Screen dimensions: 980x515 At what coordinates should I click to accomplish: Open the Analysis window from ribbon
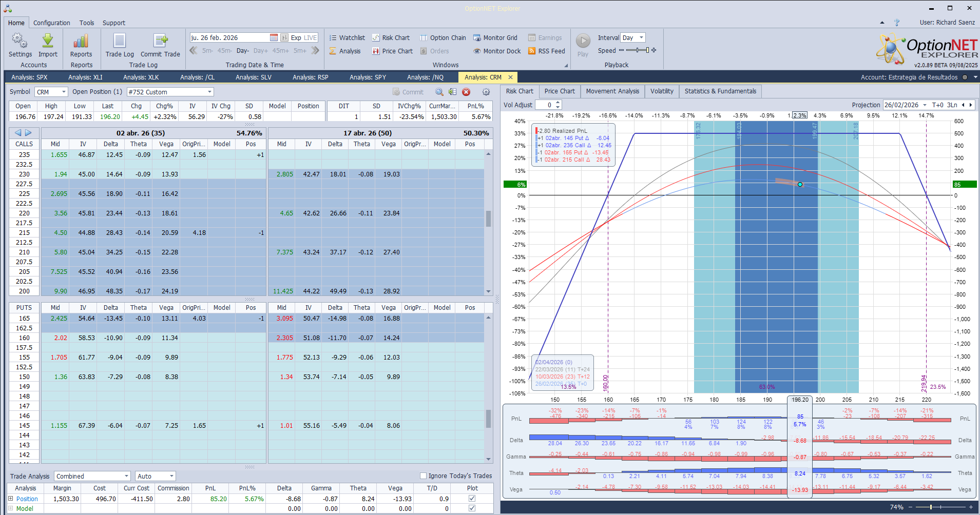(345, 51)
